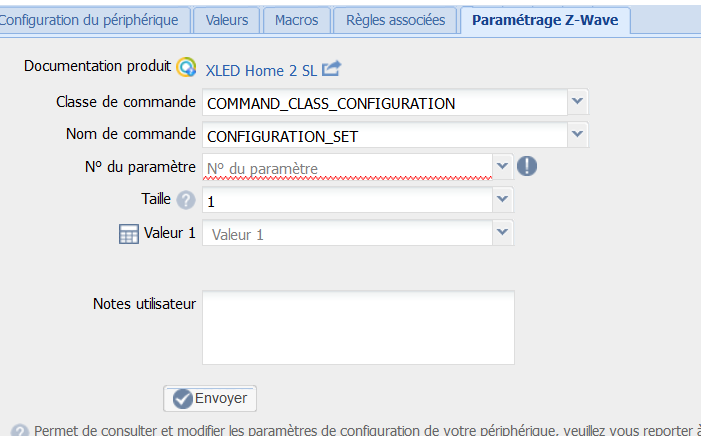Click the exclamation warning icon by N° du paramètre
Image resolution: width=701 pixels, height=436 pixels.
point(527,166)
